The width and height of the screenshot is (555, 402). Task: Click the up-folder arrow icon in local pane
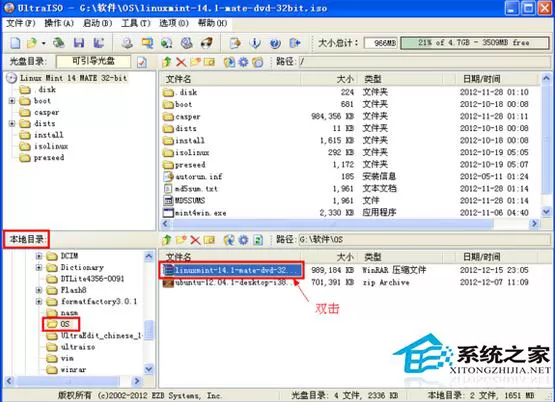[166, 240]
